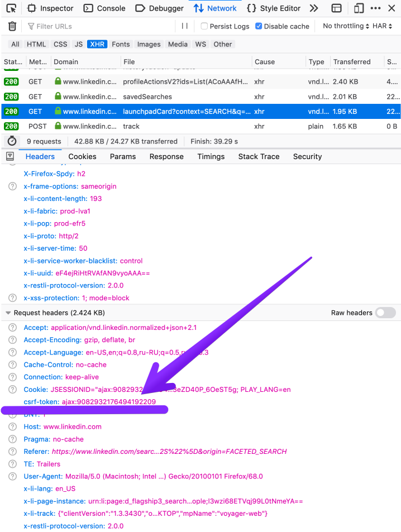
Task: Open the No throttling dropdown
Action: (x=346, y=26)
